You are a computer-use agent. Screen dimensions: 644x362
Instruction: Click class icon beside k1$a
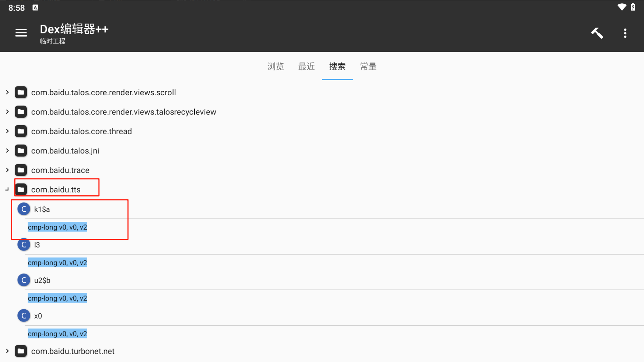(24, 209)
